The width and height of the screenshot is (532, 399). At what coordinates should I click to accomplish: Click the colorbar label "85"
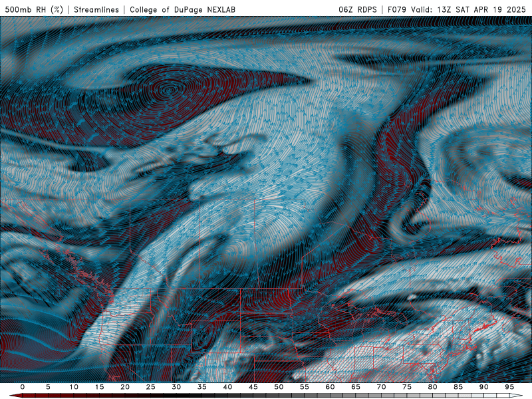tap(458, 387)
